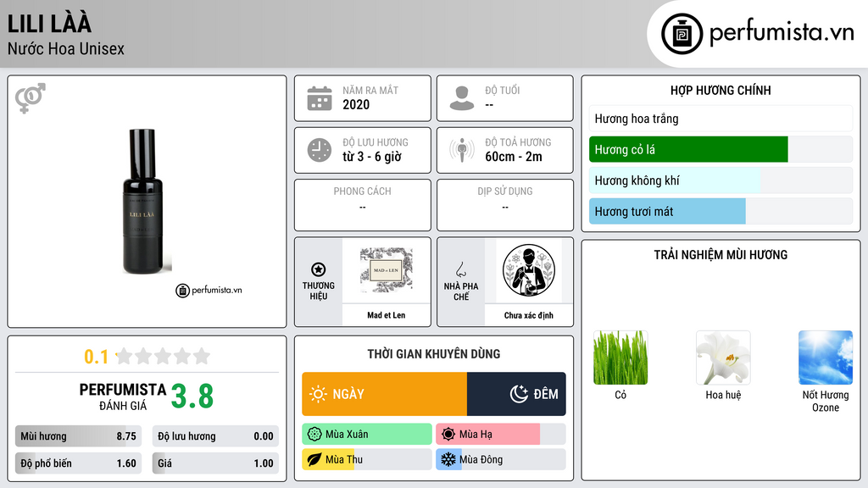Click the 0.1 user rating number
This screenshot has height=488, width=868.
pyautogui.click(x=97, y=357)
